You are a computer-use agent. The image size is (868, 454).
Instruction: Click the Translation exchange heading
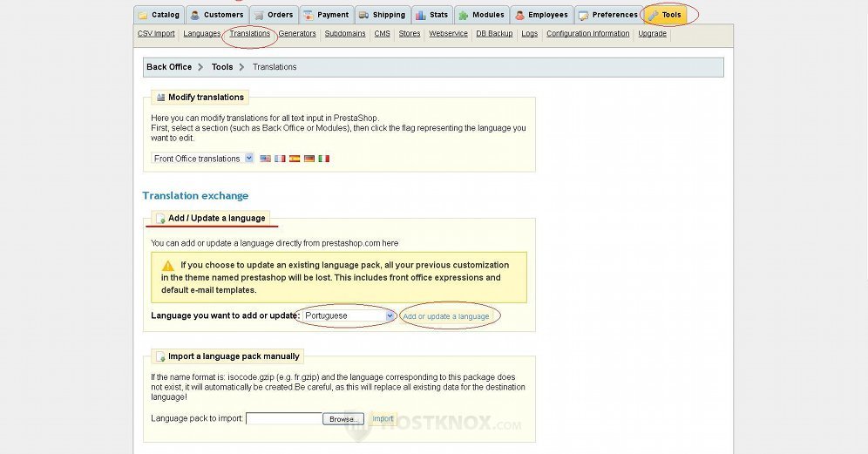195,195
